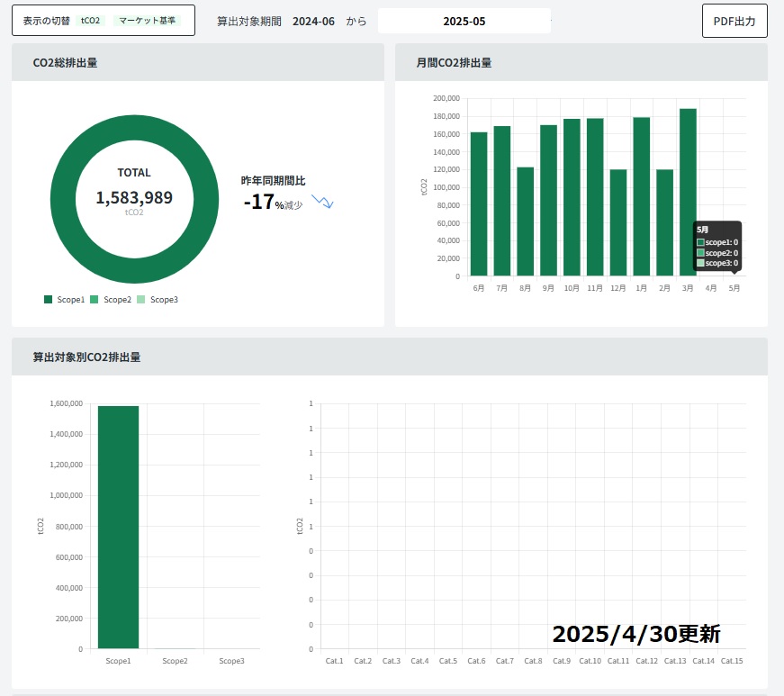Toggle Scope1 in the donut legend
This screenshot has height=696, width=784.
click(65, 300)
